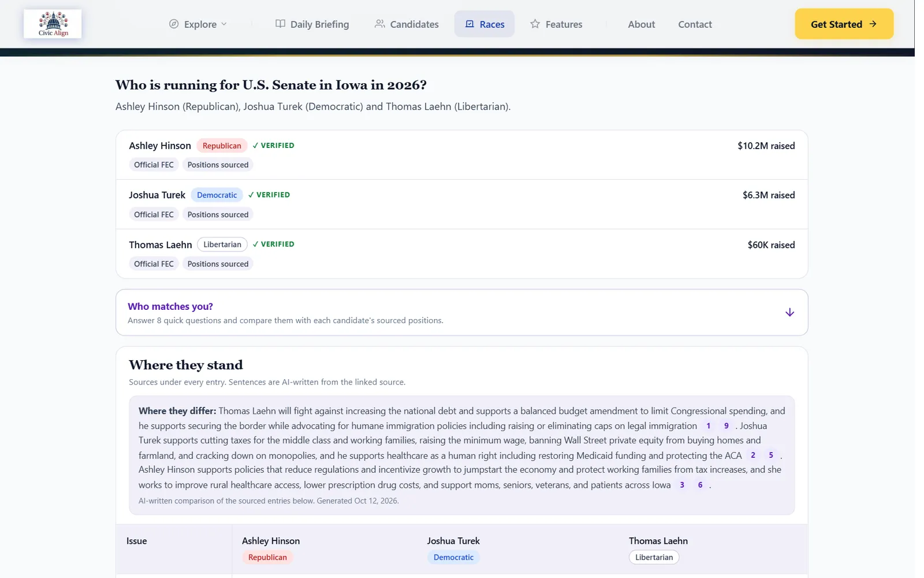This screenshot has width=924, height=578.
Task: Click the "$6.3M raised" amount
Action: [769, 195]
